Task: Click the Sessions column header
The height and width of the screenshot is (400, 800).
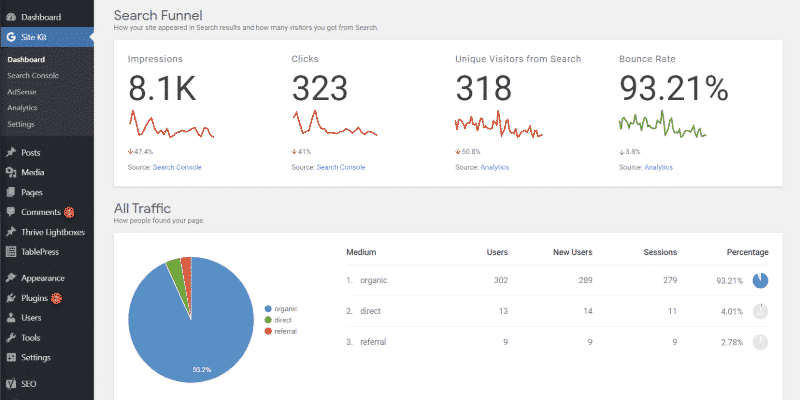Action: coord(660,252)
